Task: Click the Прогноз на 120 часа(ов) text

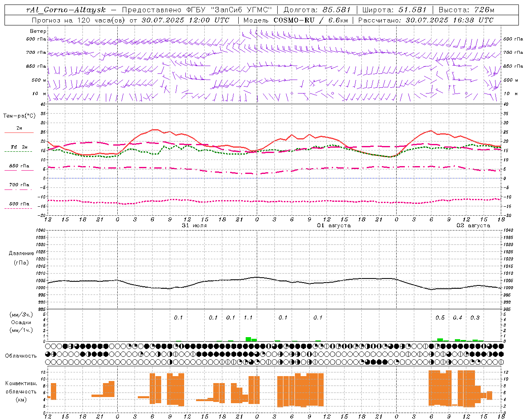Action: pos(79,20)
